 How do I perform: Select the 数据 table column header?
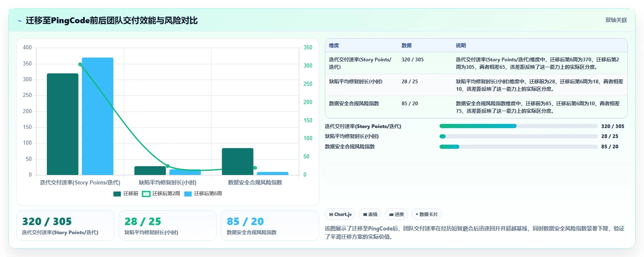(407, 46)
